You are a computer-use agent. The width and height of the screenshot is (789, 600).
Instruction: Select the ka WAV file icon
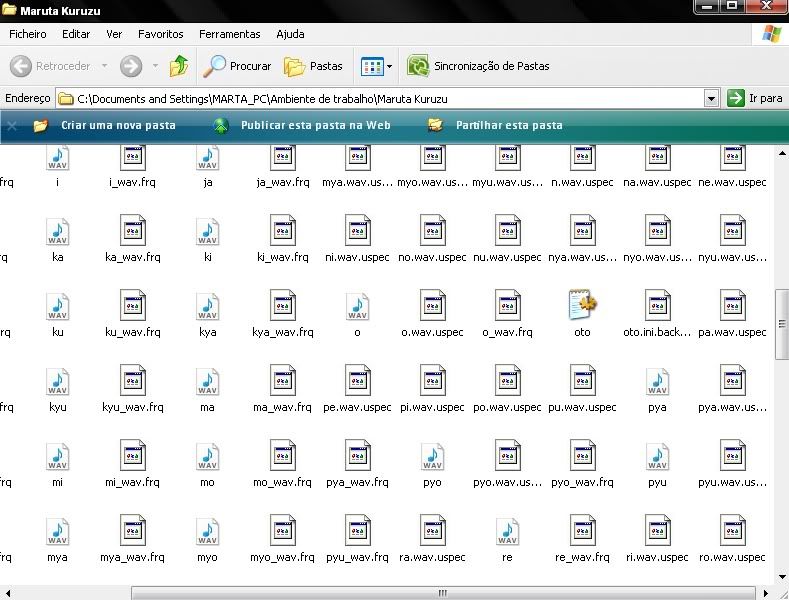pos(57,231)
